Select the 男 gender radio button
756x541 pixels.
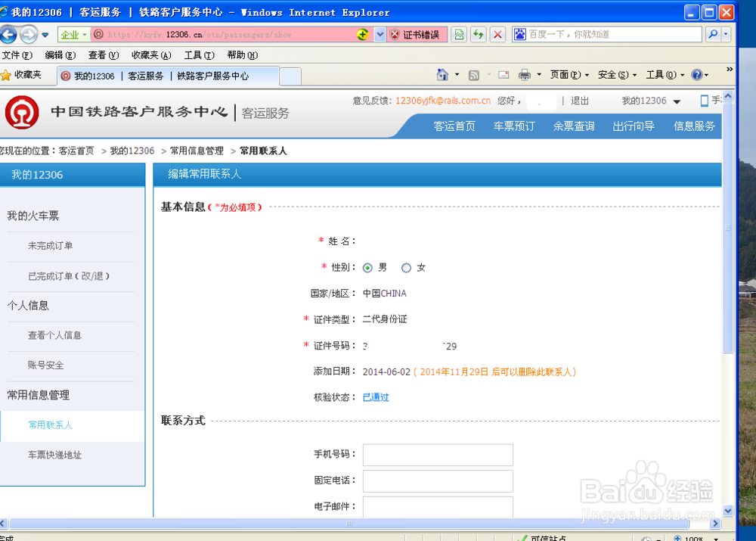368,267
